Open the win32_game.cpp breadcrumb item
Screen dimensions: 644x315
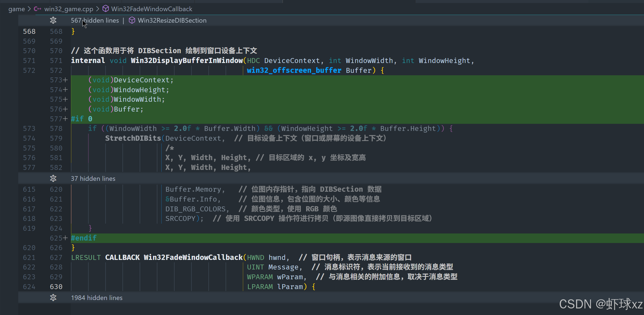69,9
